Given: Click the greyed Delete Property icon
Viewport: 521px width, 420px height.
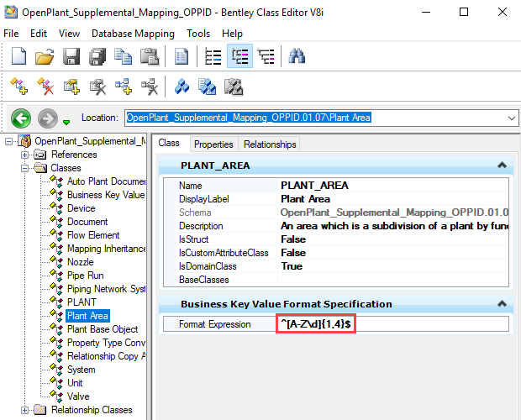Looking at the screenshot, I should 97,87.
